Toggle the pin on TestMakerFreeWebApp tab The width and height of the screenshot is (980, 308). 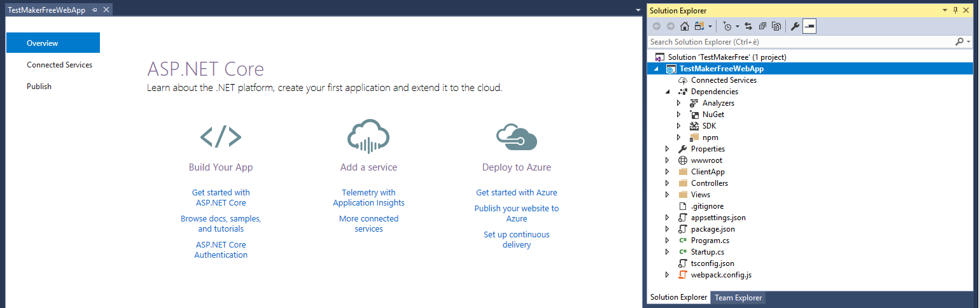[x=94, y=10]
